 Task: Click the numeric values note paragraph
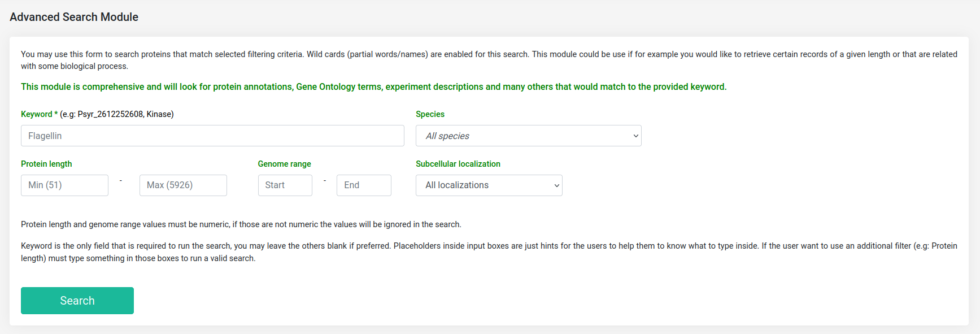point(241,224)
